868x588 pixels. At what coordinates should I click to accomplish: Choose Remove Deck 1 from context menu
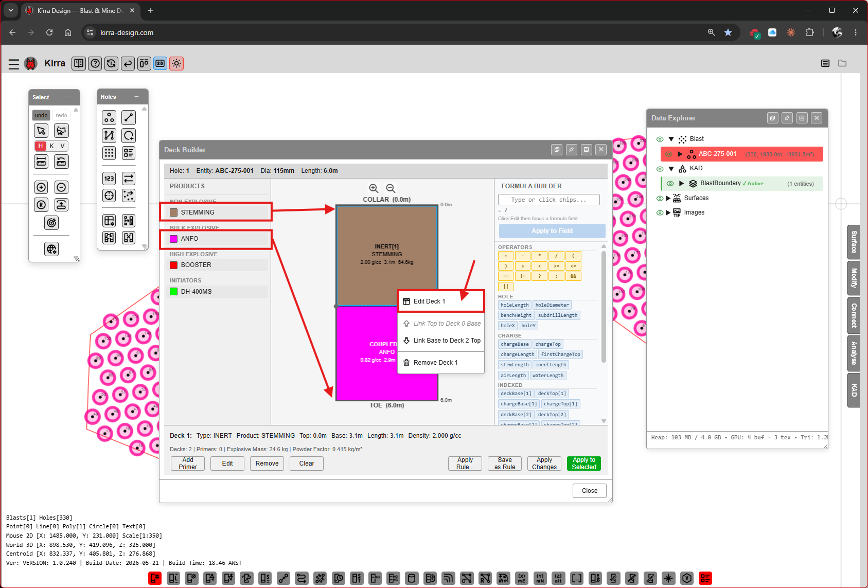tap(441, 363)
